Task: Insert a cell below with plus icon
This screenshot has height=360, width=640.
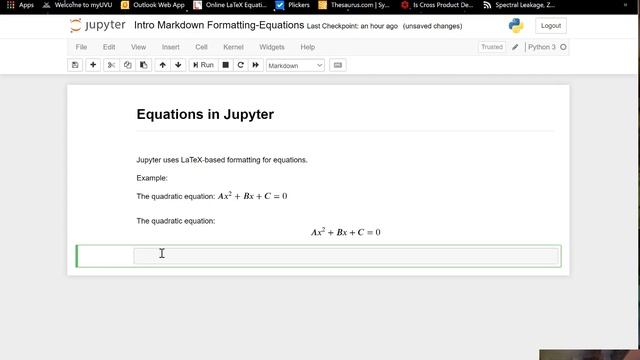Action: pyautogui.click(x=93, y=65)
